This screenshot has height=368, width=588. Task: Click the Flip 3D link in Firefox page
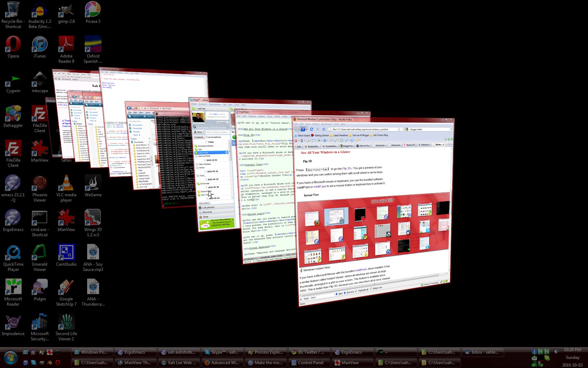(x=347, y=168)
